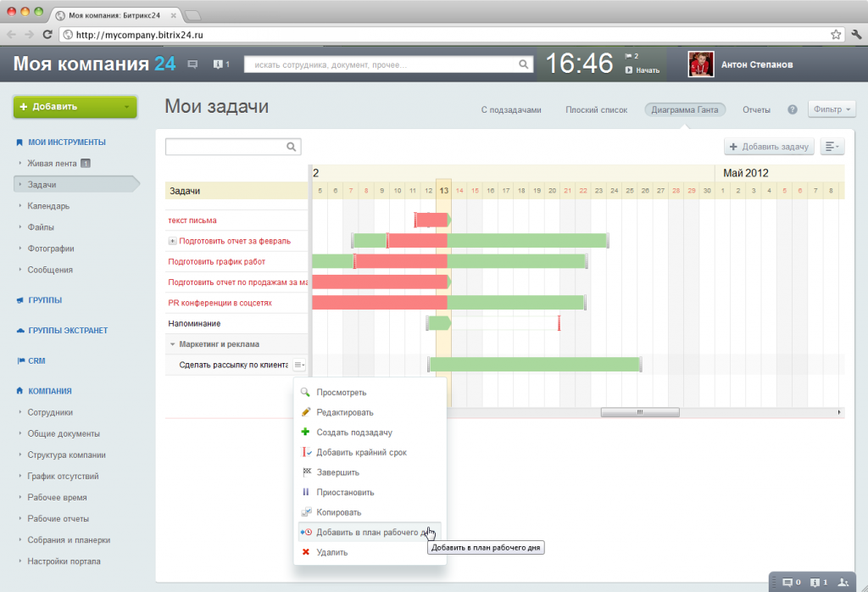Select Редактировать in context menu
The image size is (868, 592).
[344, 412]
